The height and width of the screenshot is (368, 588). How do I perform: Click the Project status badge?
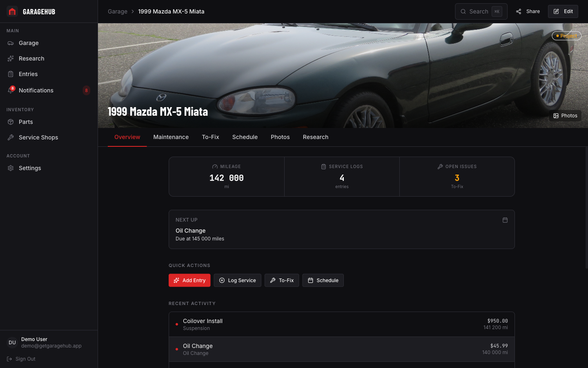click(566, 36)
